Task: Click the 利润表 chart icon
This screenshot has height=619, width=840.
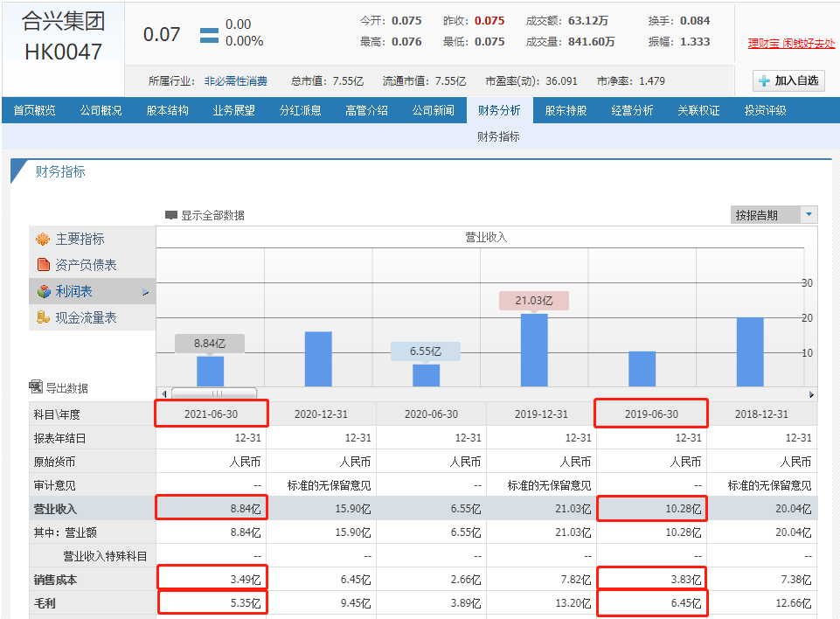Action: (43, 291)
